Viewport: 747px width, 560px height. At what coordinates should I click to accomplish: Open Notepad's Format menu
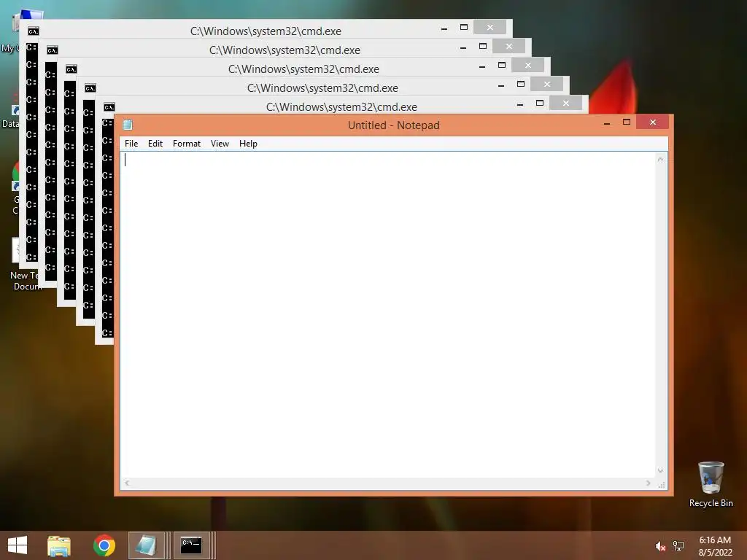pyautogui.click(x=186, y=144)
